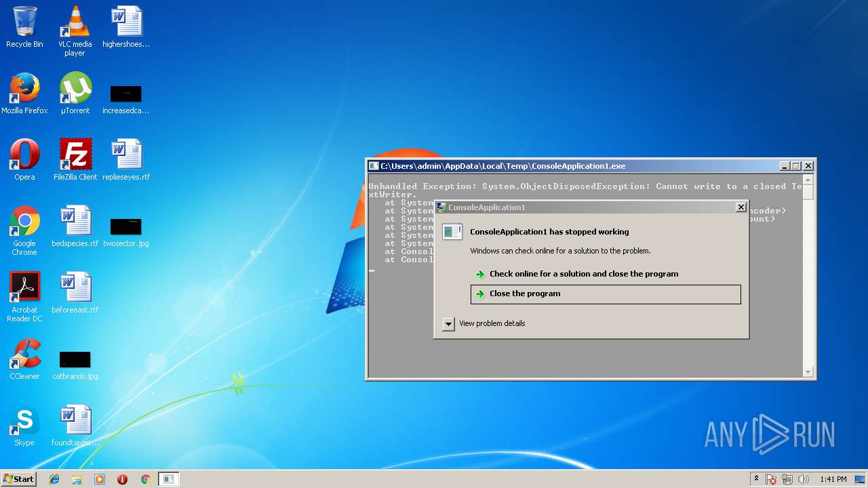Click the console scrollbar down arrow
868x488 pixels.
(x=808, y=372)
